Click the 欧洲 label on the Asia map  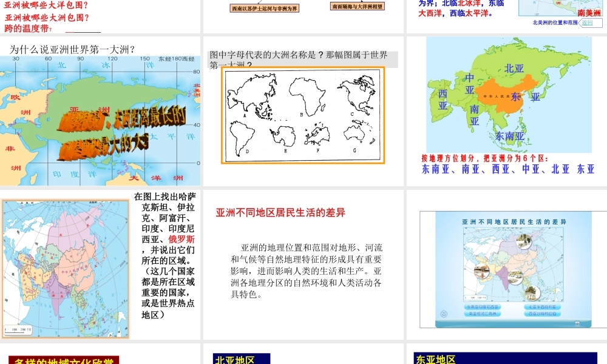pos(21,104)
